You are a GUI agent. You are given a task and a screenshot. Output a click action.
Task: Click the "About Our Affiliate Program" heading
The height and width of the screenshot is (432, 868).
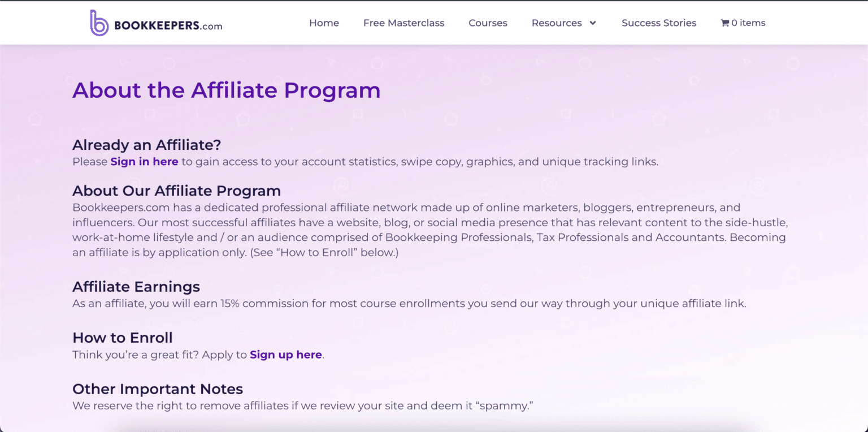176,191
